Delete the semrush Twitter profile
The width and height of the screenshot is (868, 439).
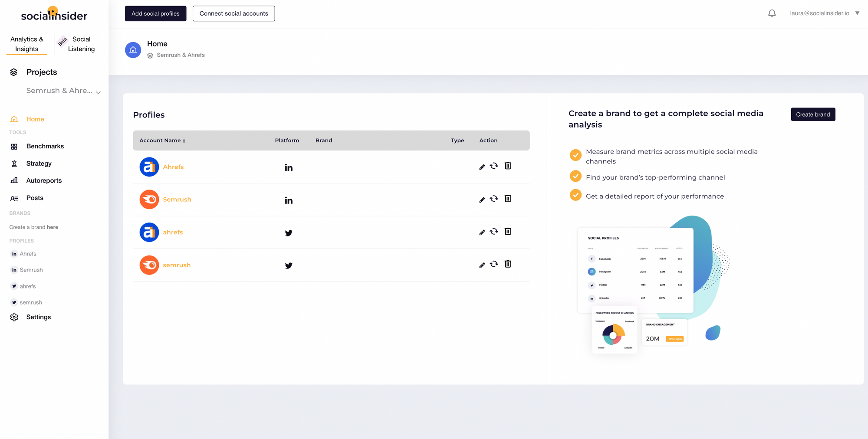pos(508,264)
